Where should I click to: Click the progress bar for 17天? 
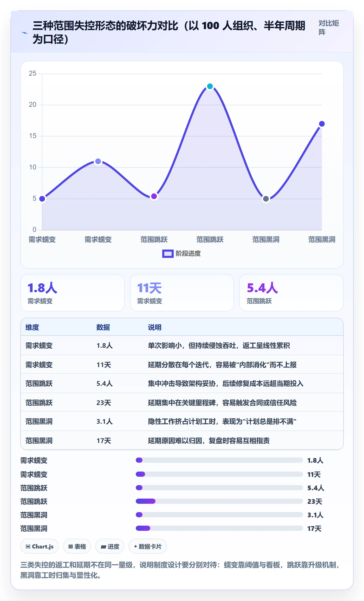coord(219,528)
